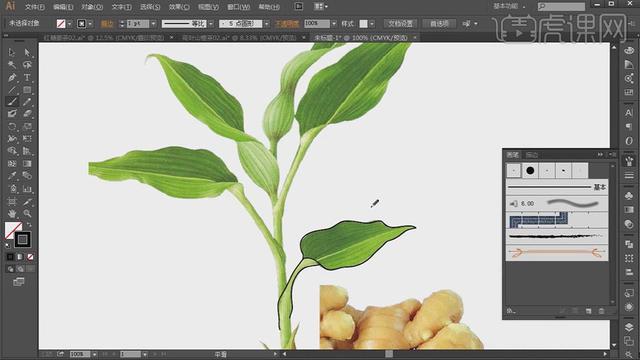Open the variable width profile dropdown
Image resolution: width=640 pixels, height=360 pixels.
211,24
